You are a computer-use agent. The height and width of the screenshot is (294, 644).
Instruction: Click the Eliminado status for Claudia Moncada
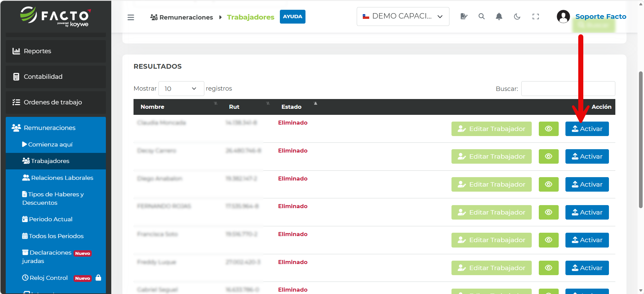click(293, 123)
